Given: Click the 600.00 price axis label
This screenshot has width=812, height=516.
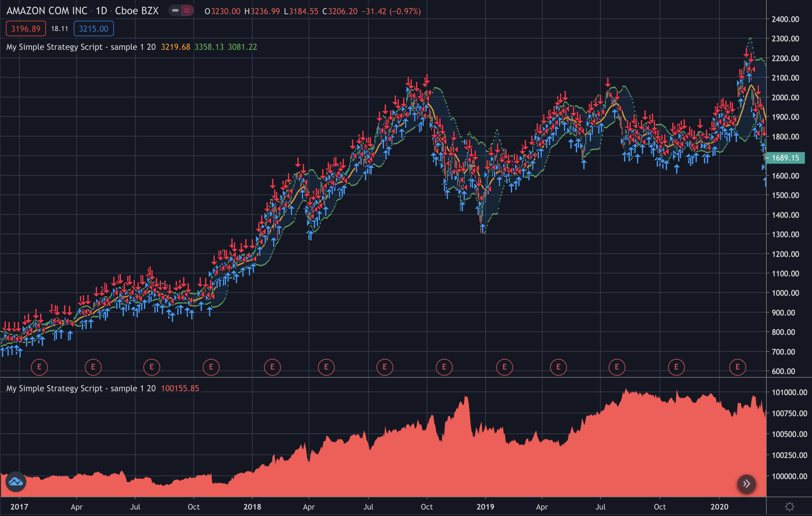Looking at the screenshot, I should click(783, 371).
